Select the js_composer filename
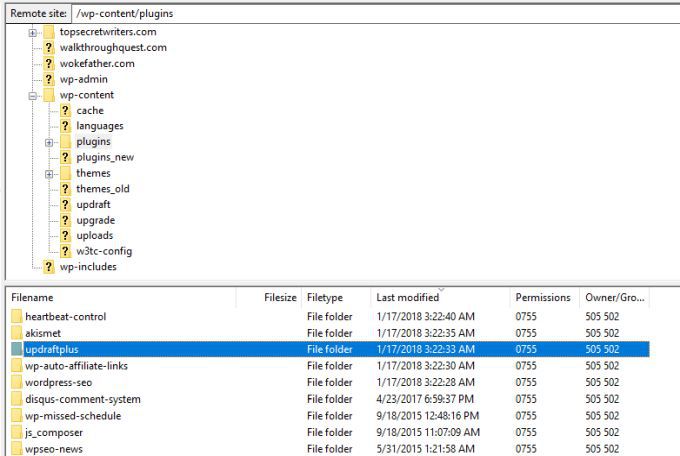Screen dimensions: 680x456 (x=54, y=433)
